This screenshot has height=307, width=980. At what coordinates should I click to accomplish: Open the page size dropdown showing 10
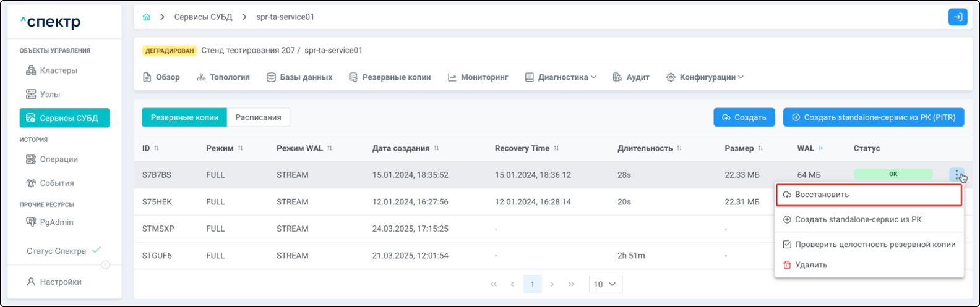605,284
